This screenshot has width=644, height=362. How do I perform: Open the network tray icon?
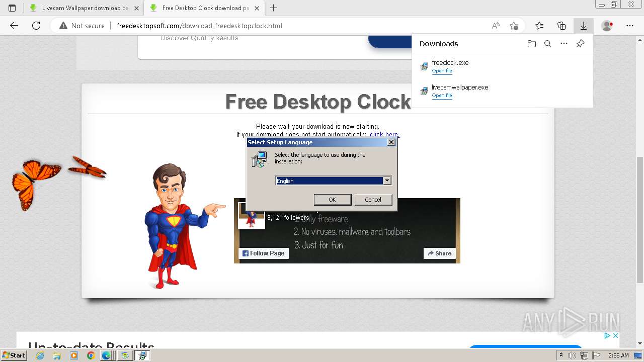click(x=584, y=355)
